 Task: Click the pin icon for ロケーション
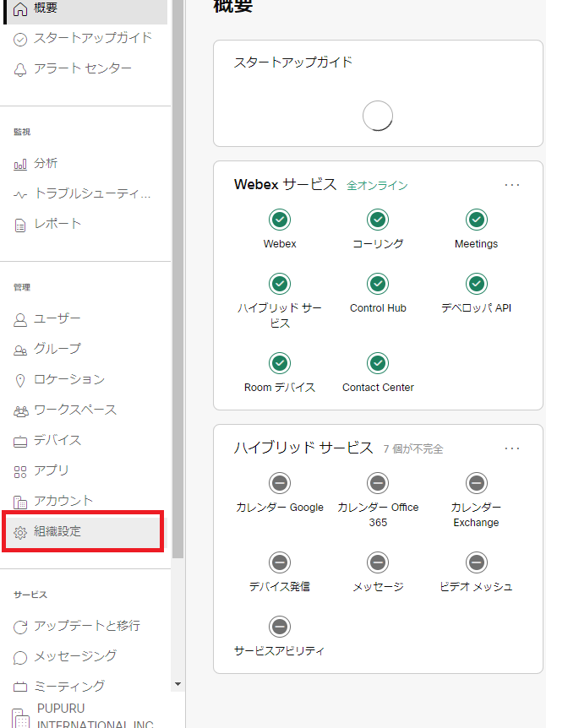(x=20, y=381)
